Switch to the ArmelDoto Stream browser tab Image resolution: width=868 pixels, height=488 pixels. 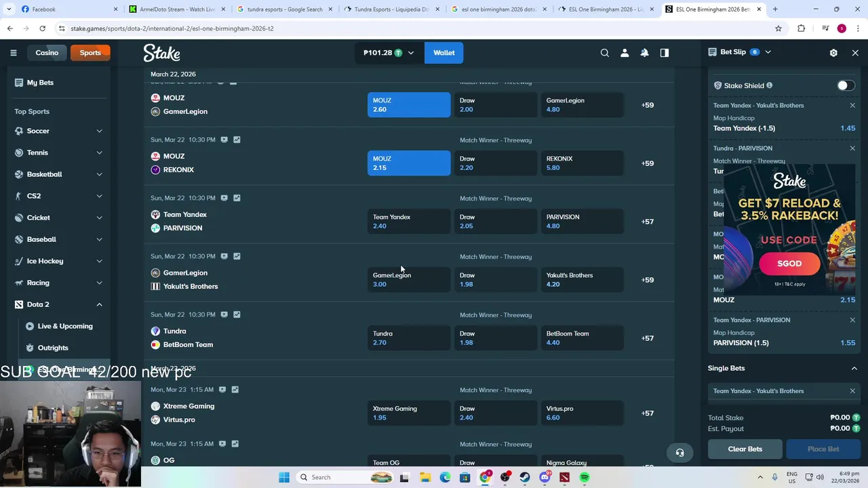coord(176,9)
